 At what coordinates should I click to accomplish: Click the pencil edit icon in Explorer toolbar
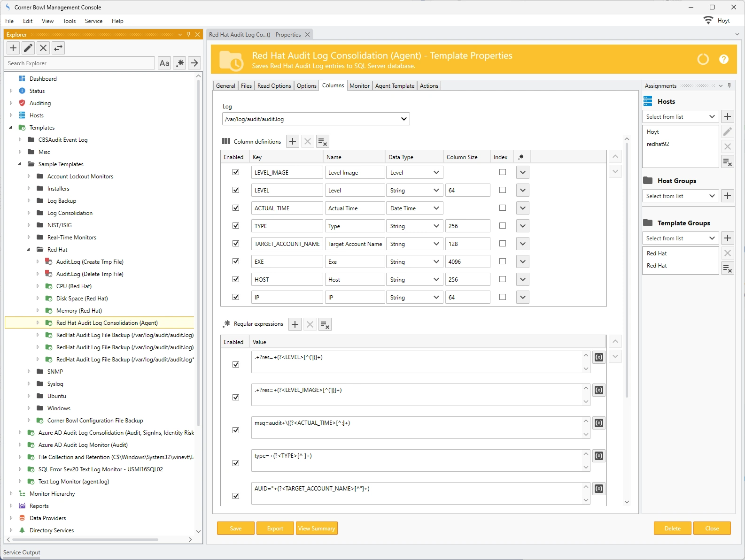tap(28, 48)
